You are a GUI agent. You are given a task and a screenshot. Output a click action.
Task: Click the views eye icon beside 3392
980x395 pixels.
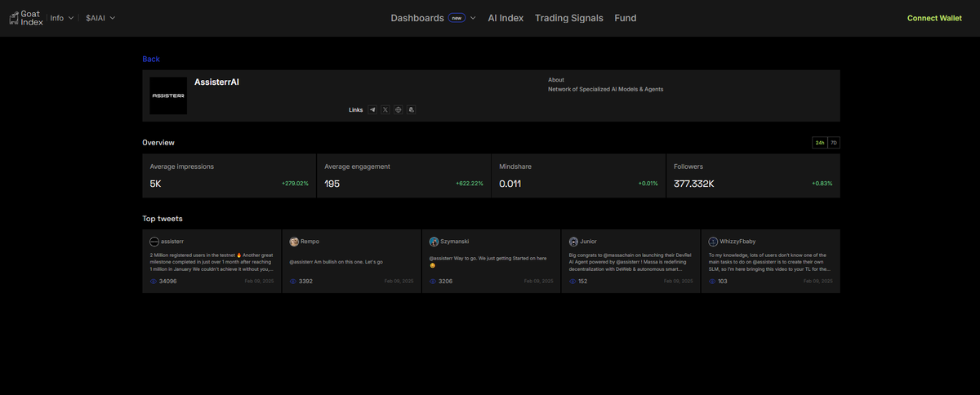pyautogui.click(x=293, y=281)
